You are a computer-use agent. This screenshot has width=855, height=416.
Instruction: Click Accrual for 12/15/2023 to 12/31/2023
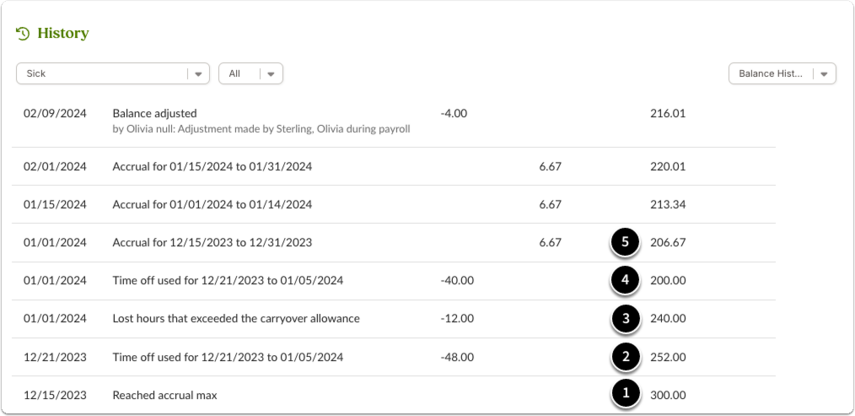pyautogui.click(x=212, y=243)
